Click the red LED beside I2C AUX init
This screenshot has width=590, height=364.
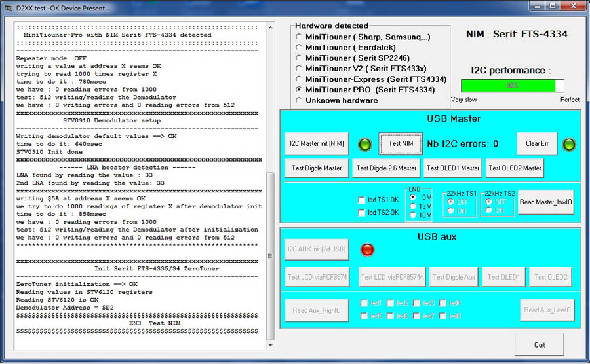tap(367, 250)
